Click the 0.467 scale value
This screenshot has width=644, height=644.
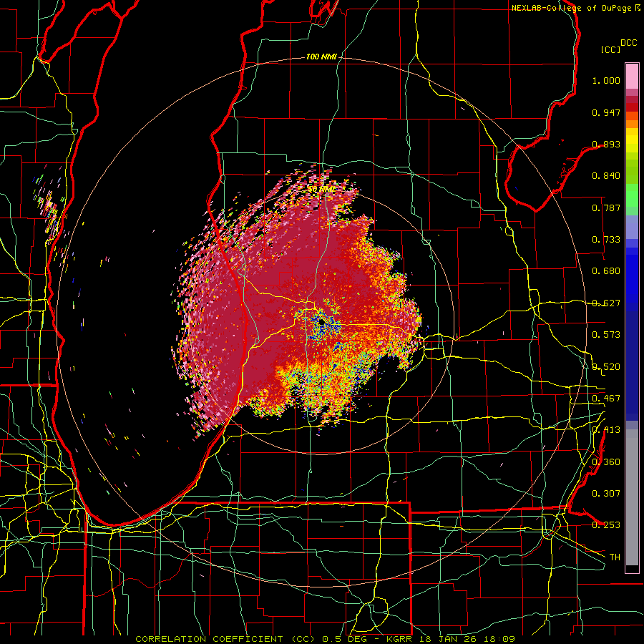(606, 399)
